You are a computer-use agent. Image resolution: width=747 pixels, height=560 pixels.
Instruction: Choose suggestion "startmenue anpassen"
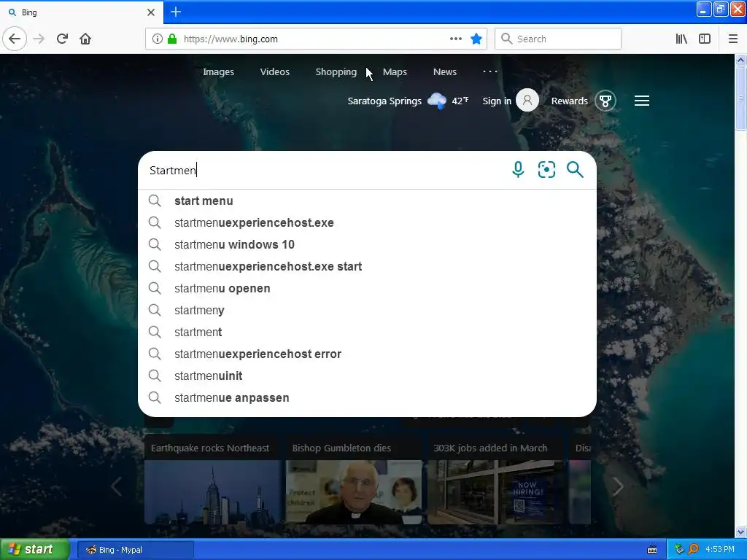[x=367, y=398]
